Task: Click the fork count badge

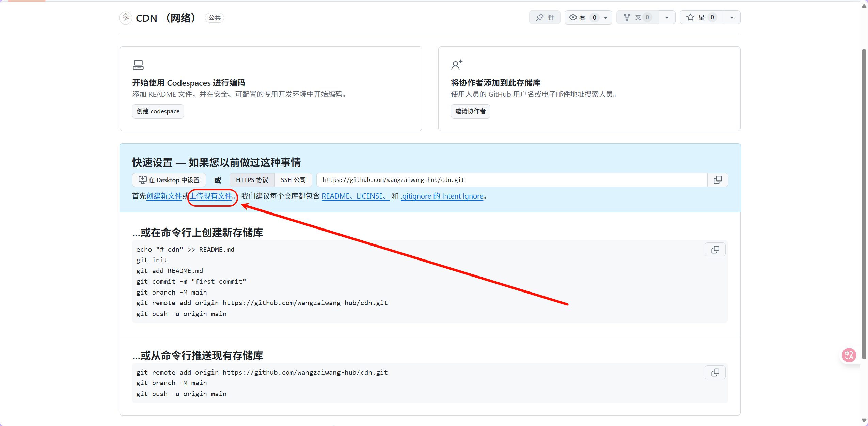Action: click(x=647, y=17)
